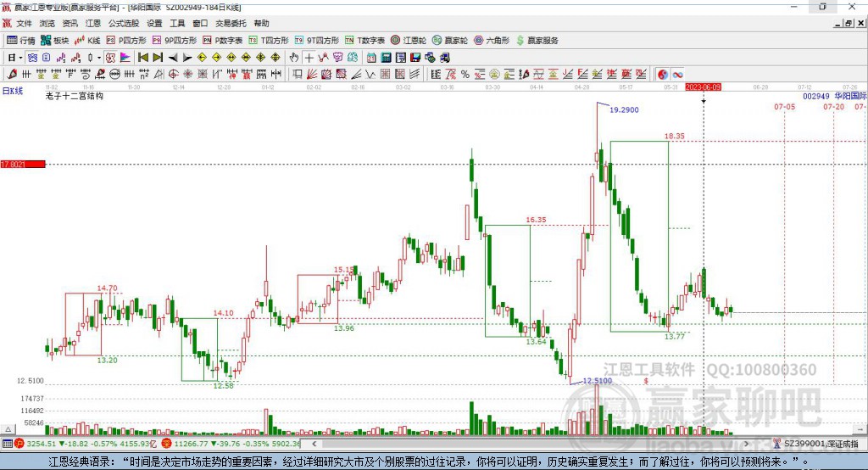Select the zigzag wave line tool
The height and width of the screenshot is (470, 868).
(370, 75)
